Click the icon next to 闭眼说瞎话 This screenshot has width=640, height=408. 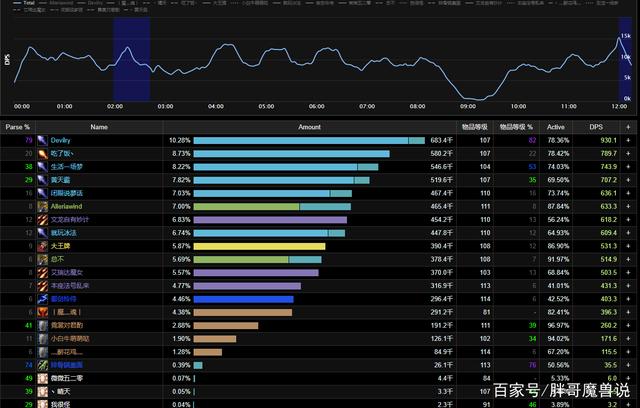(x=42, y=193)
